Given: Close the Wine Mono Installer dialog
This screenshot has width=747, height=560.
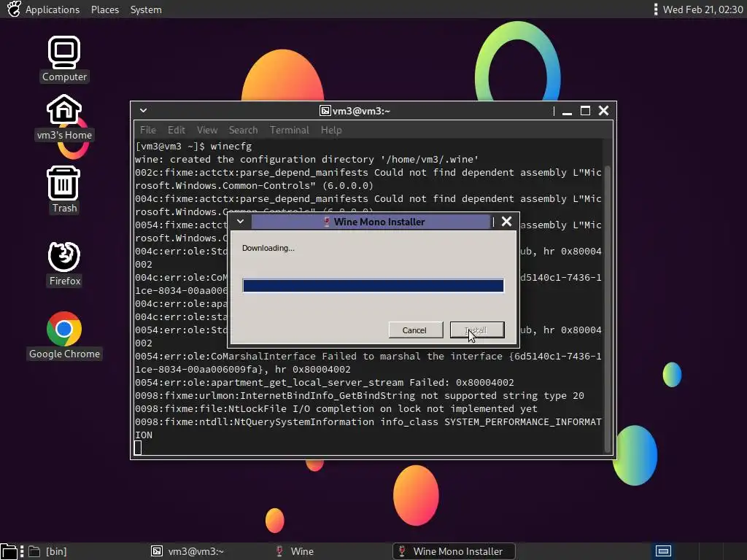Looking at the screenshot, I should pyautogui.click(x=507, y=222).
